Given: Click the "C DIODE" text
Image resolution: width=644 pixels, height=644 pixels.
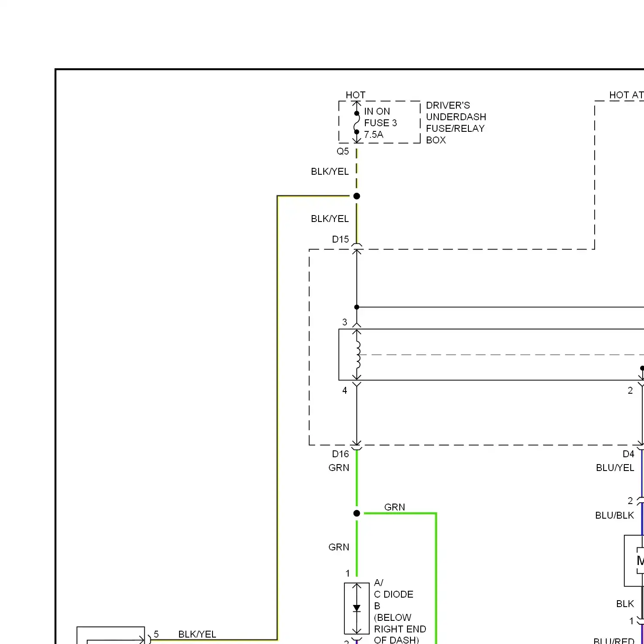Looking at the screenshot, I should coord(394,594).
